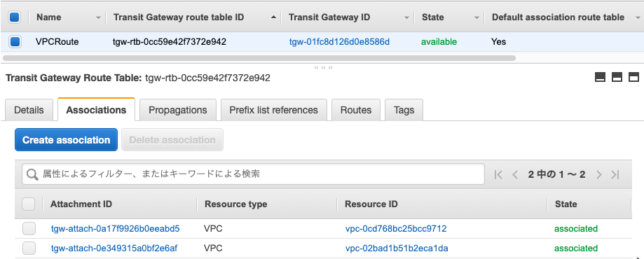Image resolution: width=644 pixels, height=259 pixels.
Task: Sort by Transit Gateway route table ID arrow
Action: pyautogui.click(x=273, y=17)
